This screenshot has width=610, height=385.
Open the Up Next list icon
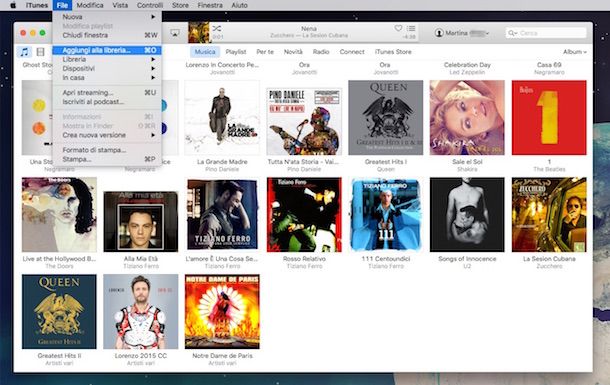coord(411,28)
